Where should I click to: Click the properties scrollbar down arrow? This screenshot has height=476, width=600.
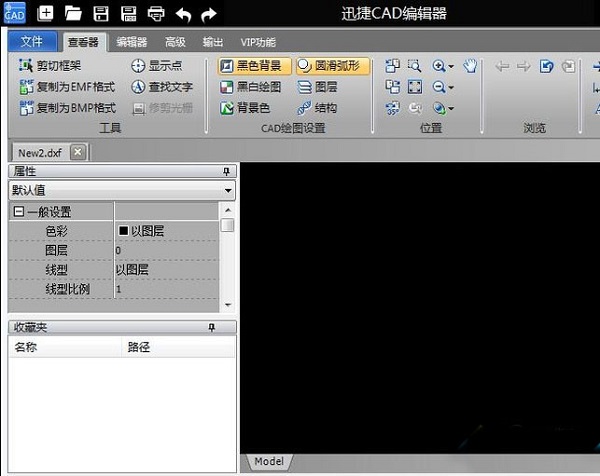[x=228, y=305]
